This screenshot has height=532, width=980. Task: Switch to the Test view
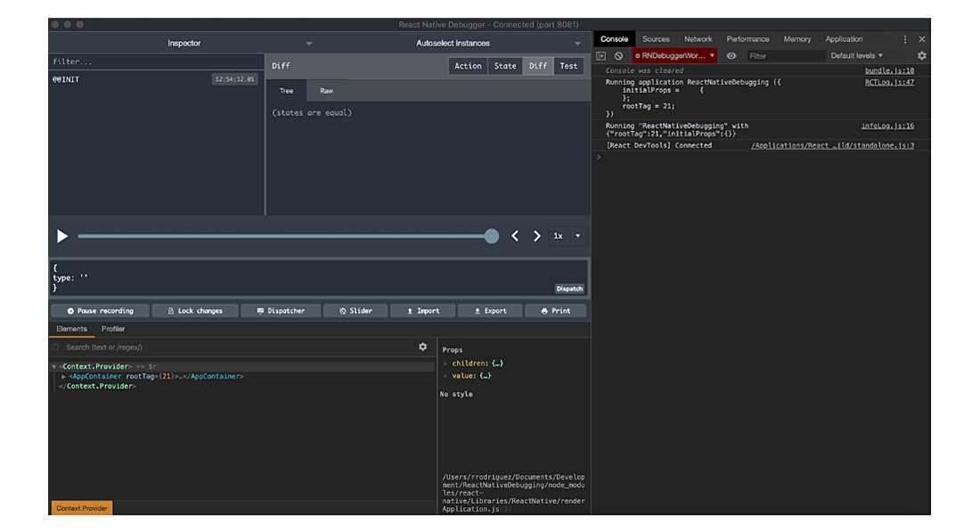[x=568, y=66]
